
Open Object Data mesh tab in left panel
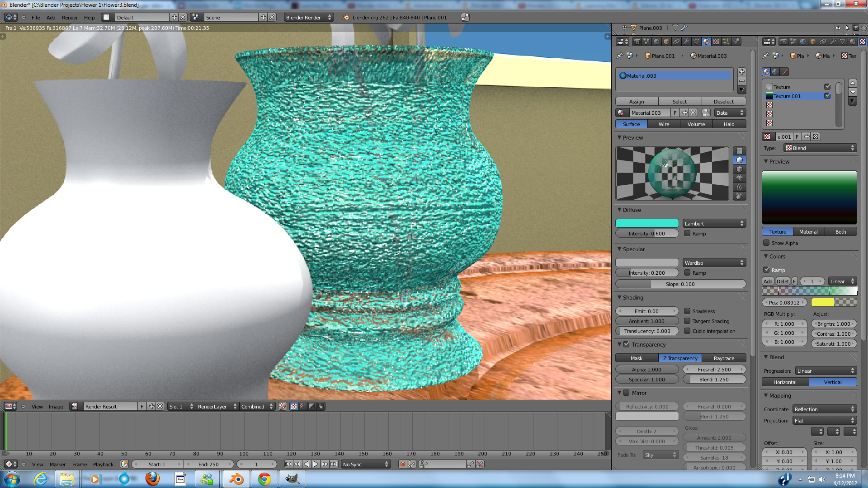[696, 42]
